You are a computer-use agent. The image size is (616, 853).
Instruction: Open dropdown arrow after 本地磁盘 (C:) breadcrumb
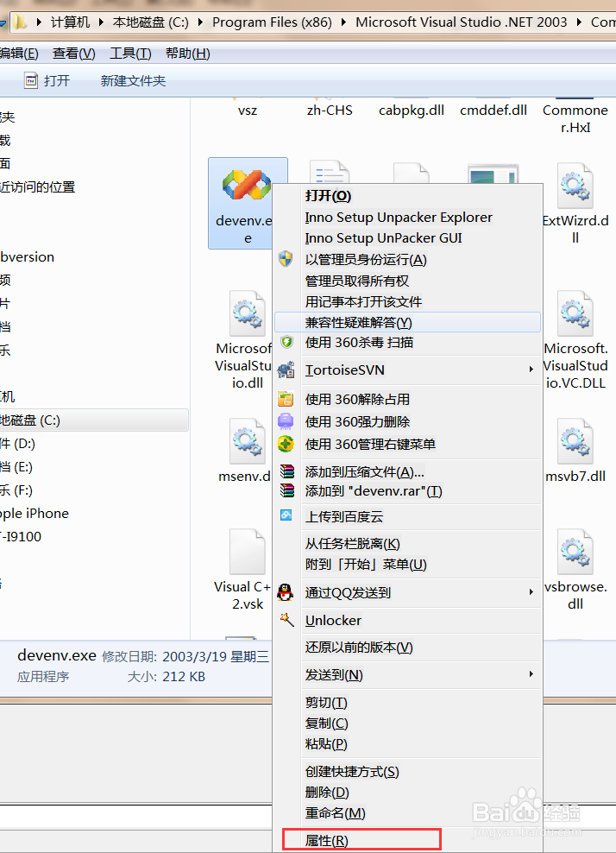(x=201, y=22)
